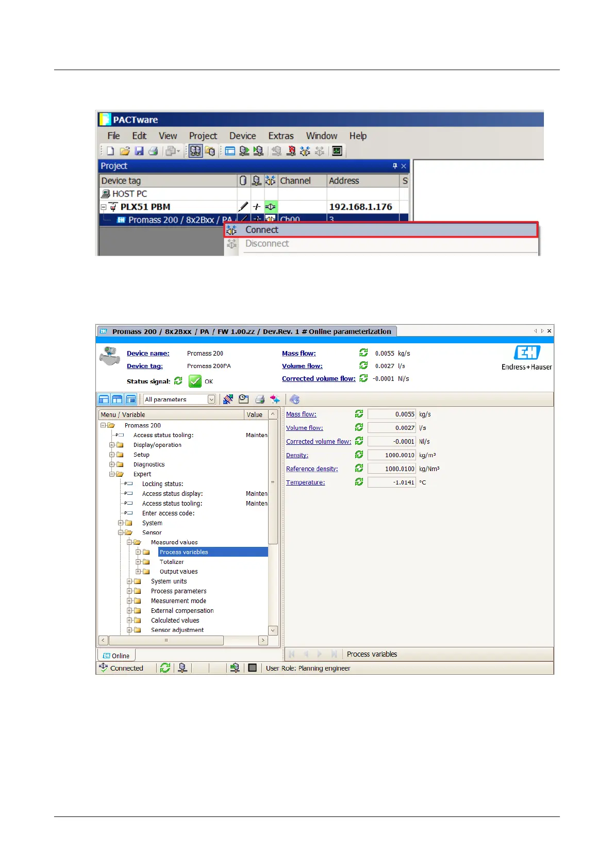Collapse the Sensor folder

pos(121,532)
